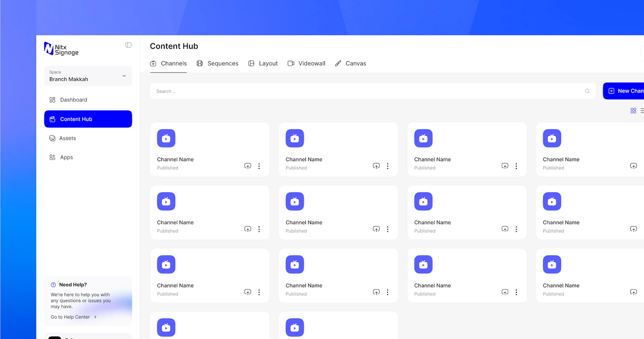The height and width of the screenshot is (339, 644).
Task: Click the Need Help question mark icon
Action: pyautogui.click(x=54, y=285)
